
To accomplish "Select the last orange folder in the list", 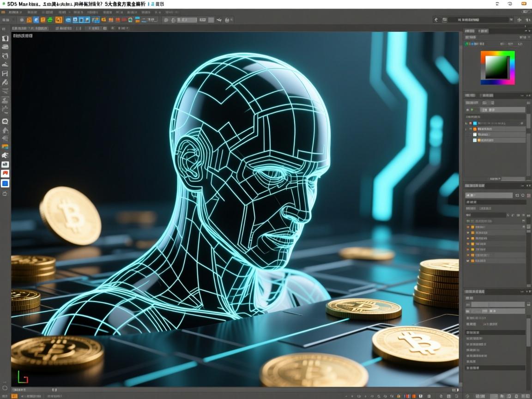I will 472,260.
